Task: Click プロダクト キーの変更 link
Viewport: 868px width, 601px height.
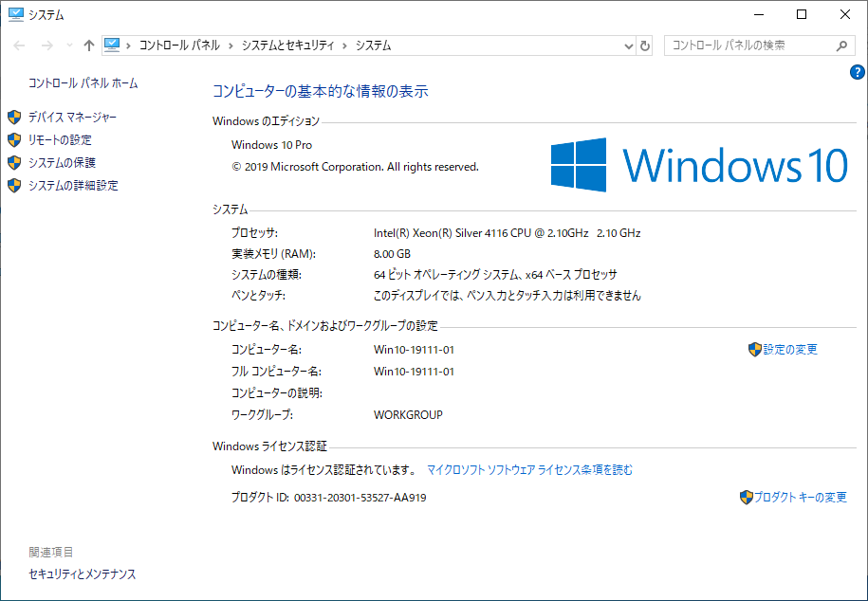Action: pyautogui.click(x=801, y=498)
